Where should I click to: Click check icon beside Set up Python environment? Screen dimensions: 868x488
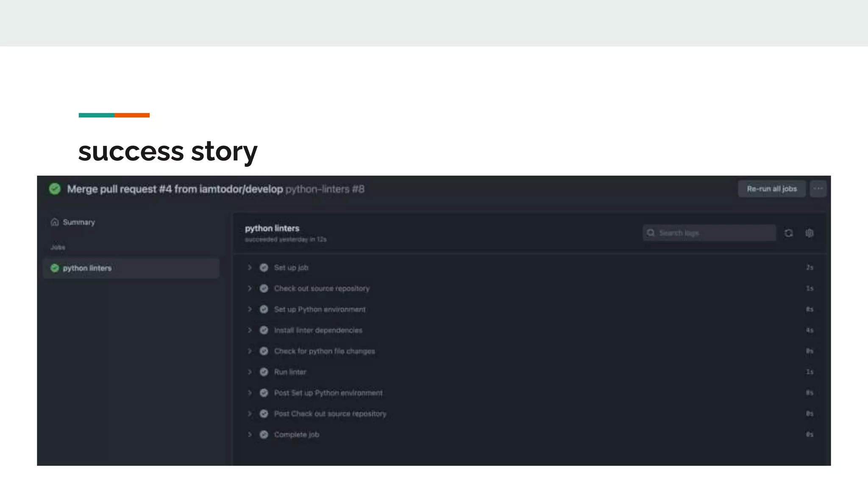[x=264, y=309]
